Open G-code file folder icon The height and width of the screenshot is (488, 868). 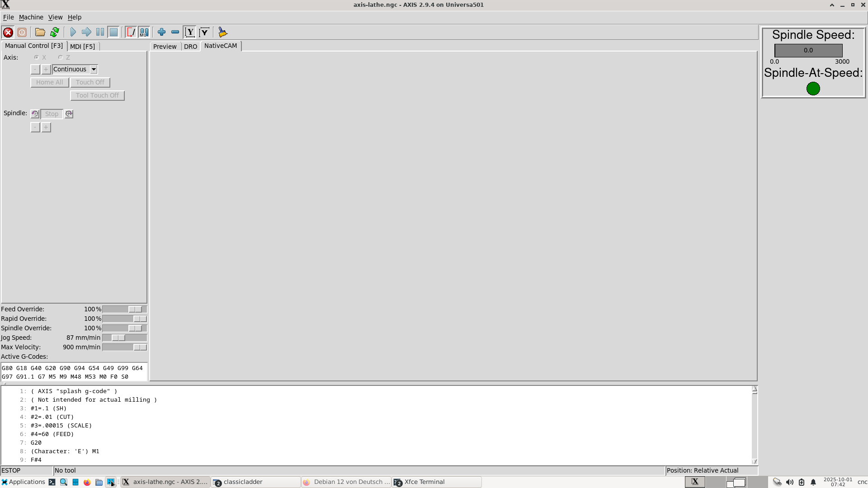tap(40, 32)
